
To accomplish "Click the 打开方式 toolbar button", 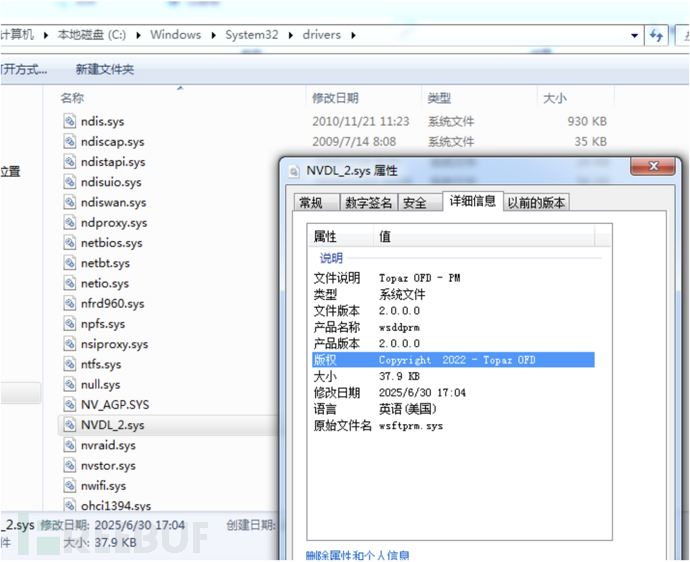I will tap(24, 69).
